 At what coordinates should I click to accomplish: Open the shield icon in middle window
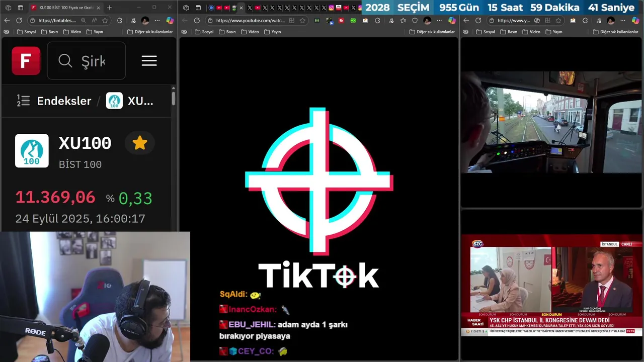point(415,21)
